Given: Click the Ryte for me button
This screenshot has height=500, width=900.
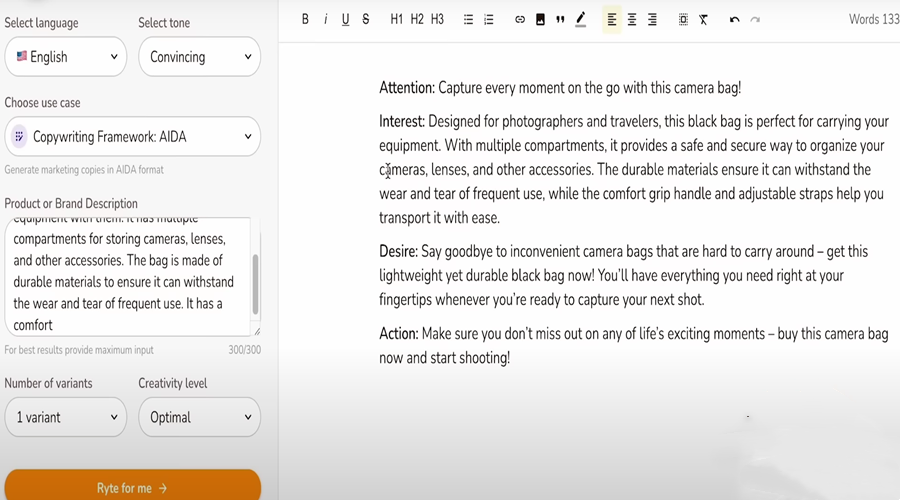Looking at the screenshot, I should point(132,488).
